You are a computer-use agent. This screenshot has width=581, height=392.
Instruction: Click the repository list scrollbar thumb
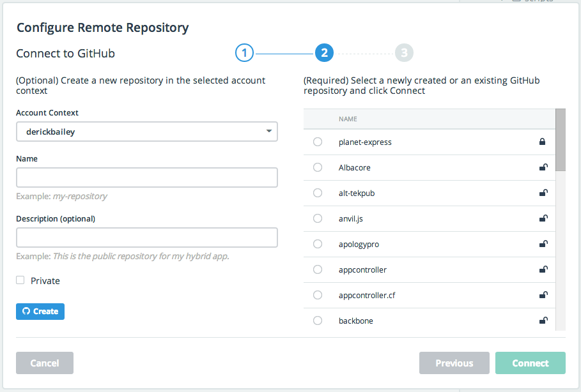[x=561, y=140]
